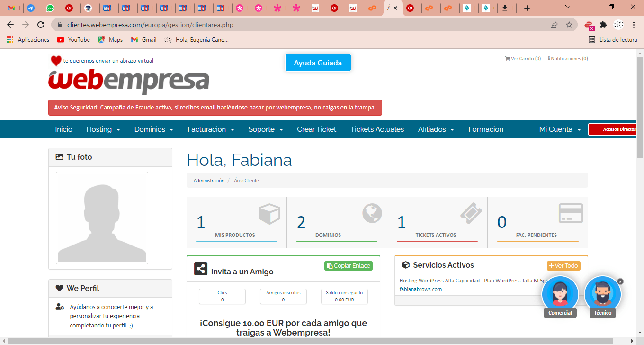
Task: Click the Servicios Activos cube icon
Action: click(x=405, y=265)
